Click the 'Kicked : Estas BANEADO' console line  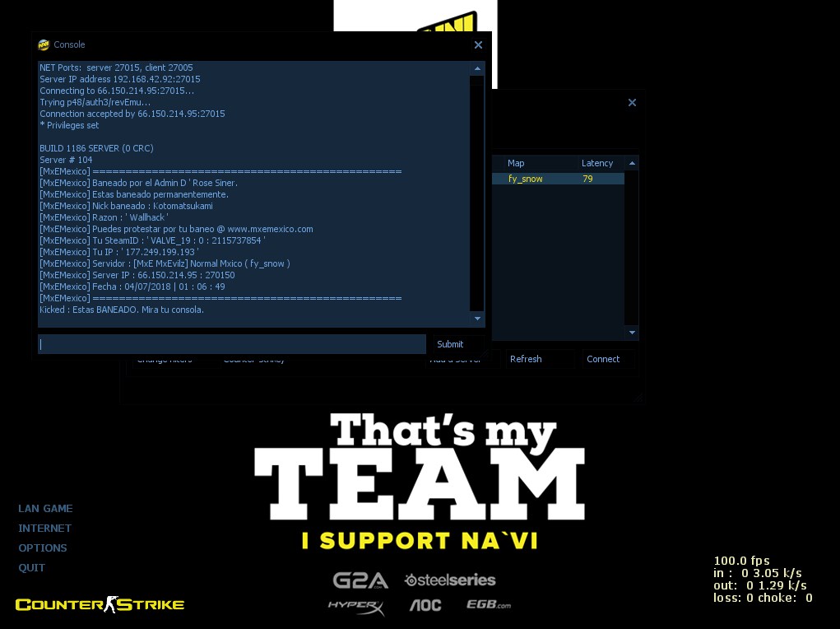point(122,310)
